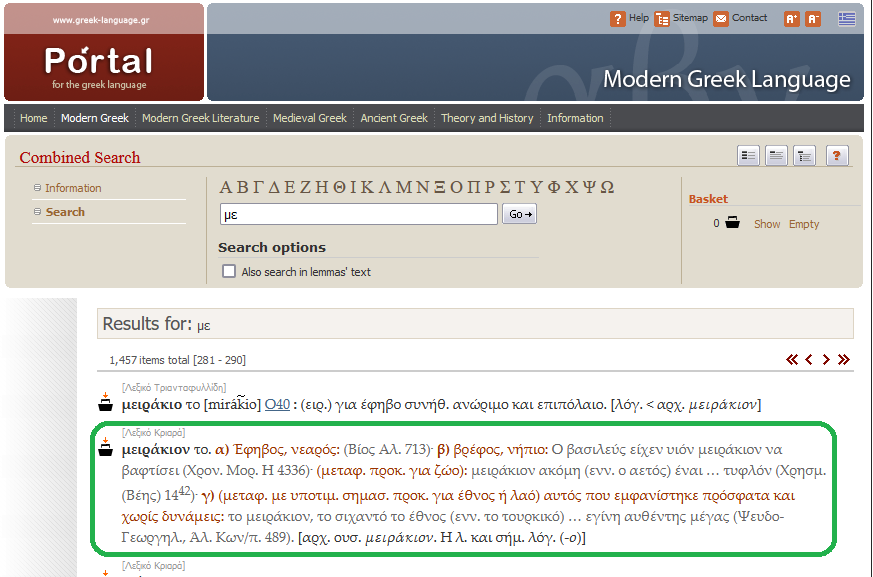Go to last results page
The height and width of the screenshot is (577, 873).
click(843, 360)
